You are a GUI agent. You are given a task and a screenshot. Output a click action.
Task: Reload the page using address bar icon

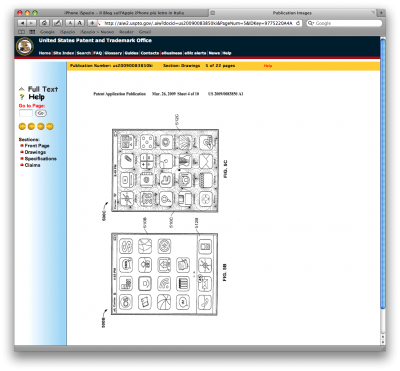pos(298,23)
